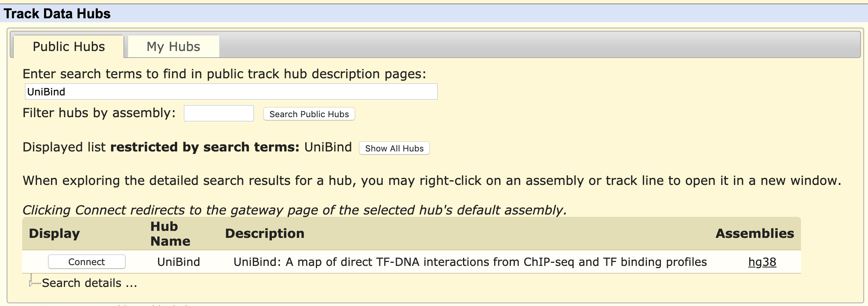868x306 pixels.
Task: Click the italic 'Clicking Connect redirects' note
Action: 294,210
